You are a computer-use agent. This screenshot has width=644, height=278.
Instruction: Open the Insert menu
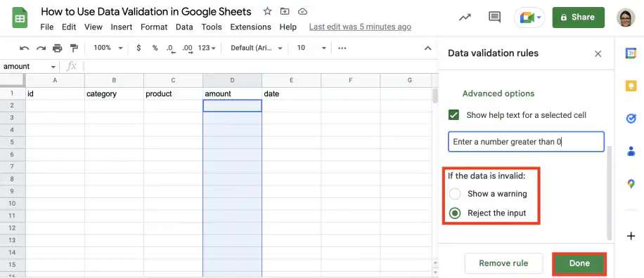122,27
